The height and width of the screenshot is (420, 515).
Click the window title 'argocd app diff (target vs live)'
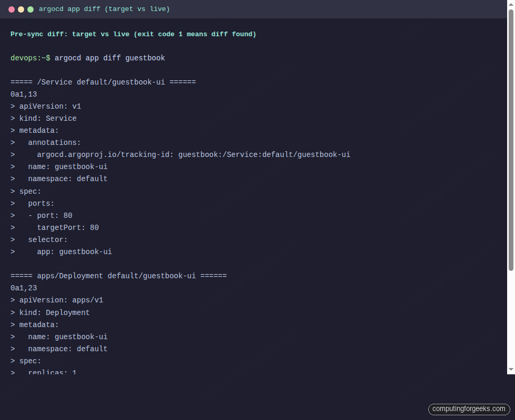(104, 9)
